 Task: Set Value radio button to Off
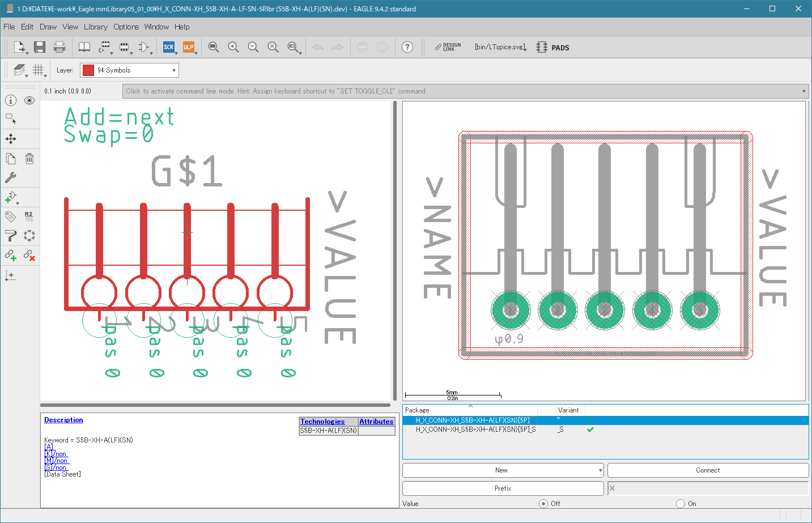pyautogui.click(x=543, y=503)
